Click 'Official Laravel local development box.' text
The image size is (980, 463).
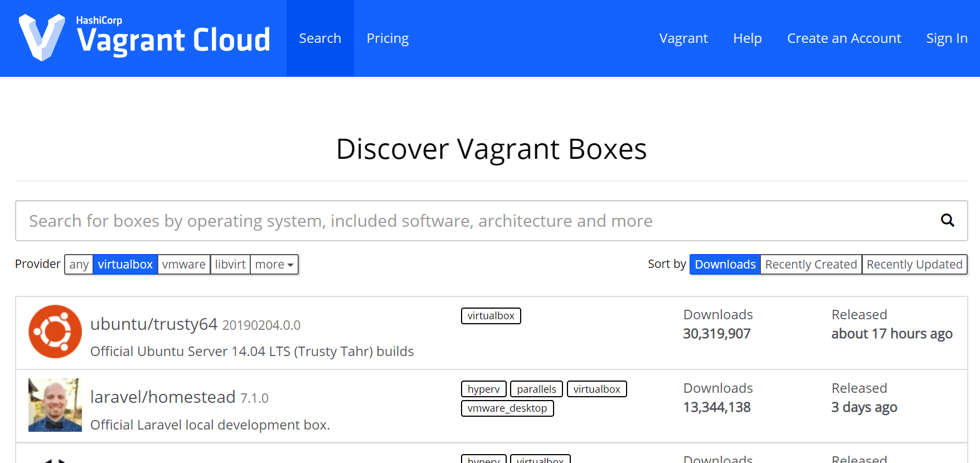point(210,425)
